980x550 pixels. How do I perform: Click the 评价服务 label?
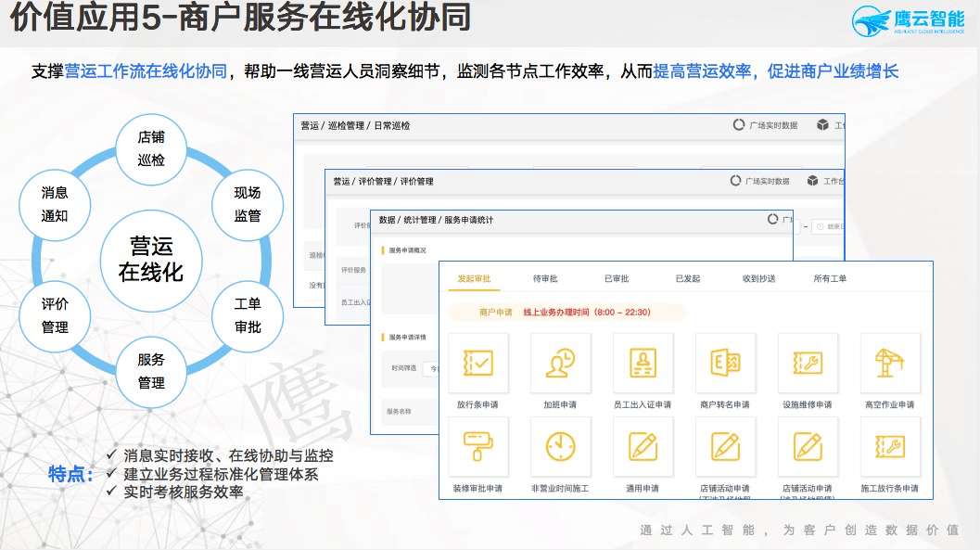point(353,270)
